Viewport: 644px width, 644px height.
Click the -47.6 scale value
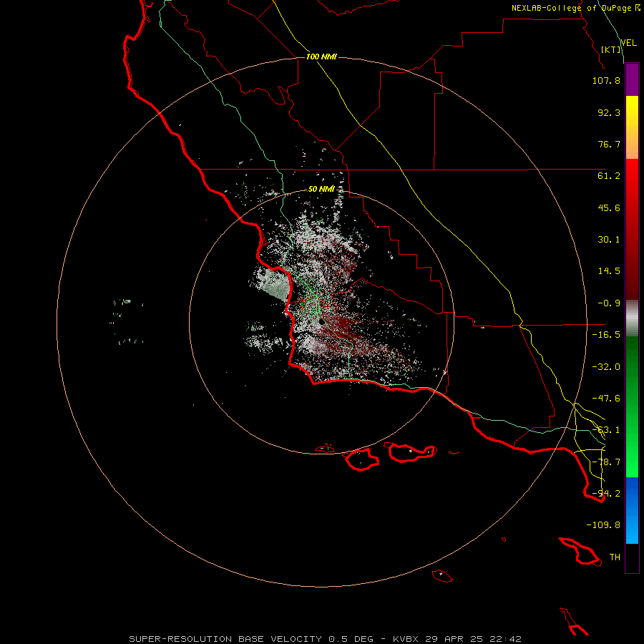click(606, 399)
